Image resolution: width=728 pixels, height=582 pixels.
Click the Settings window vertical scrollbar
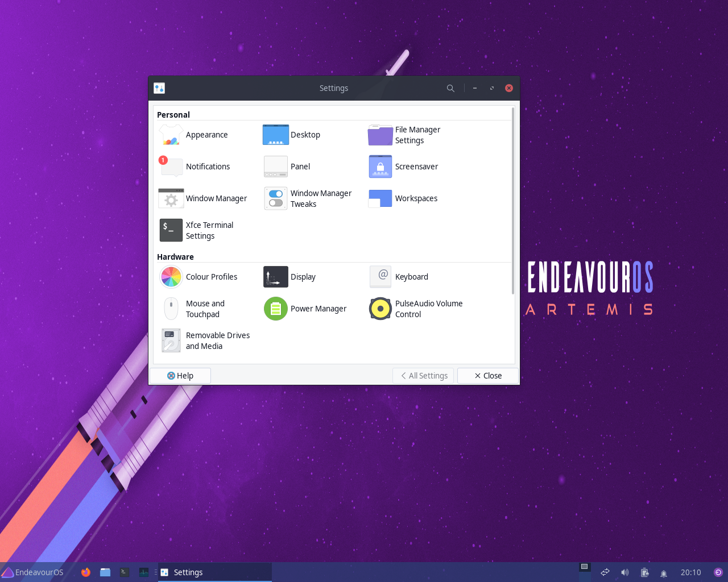pos(513,201)
